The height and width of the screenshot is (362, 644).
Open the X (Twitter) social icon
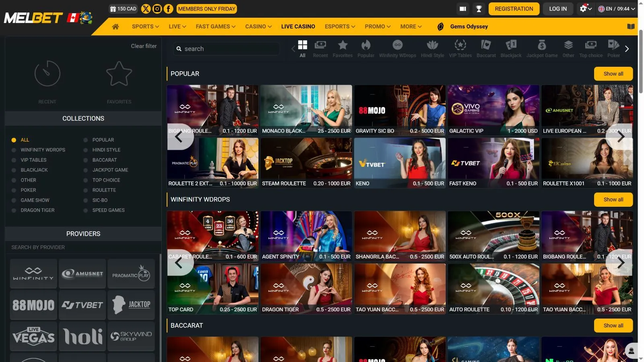pyautogui.click(x=146, y=9)
